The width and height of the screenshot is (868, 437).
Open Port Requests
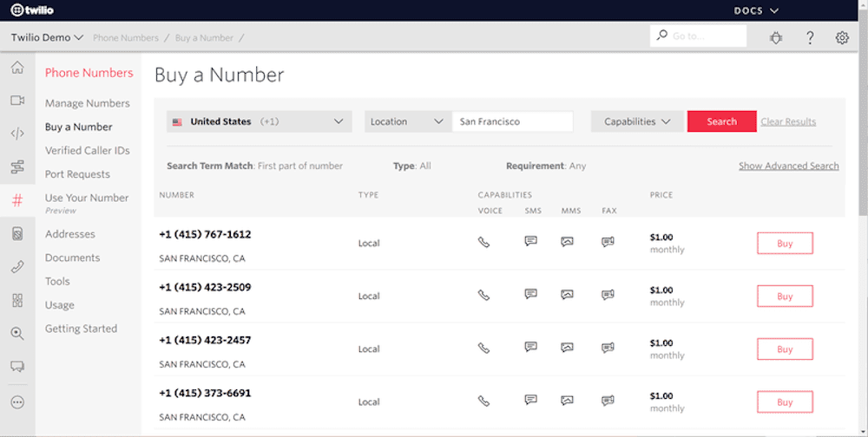(77, 174)
